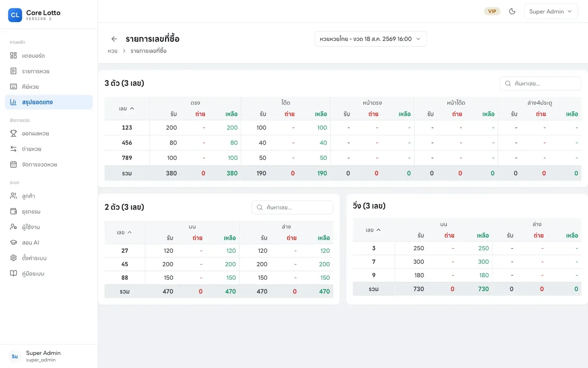This screenshot has height=368, width=588.
Task: Sort the วิ่ง table by เลข column
Action: [373, 230]
